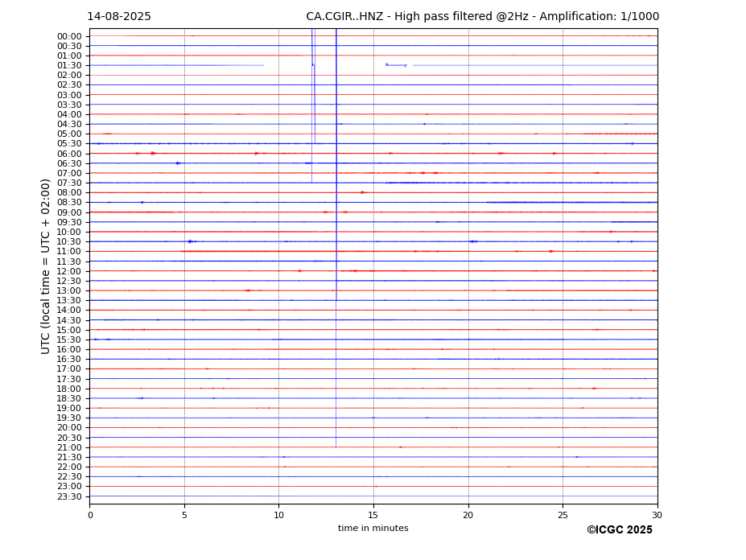Click the 04:30 time row label
Image resolution: width=746 pixels, height=560 pixels.
pyautogui.click(x=69, y=124)
